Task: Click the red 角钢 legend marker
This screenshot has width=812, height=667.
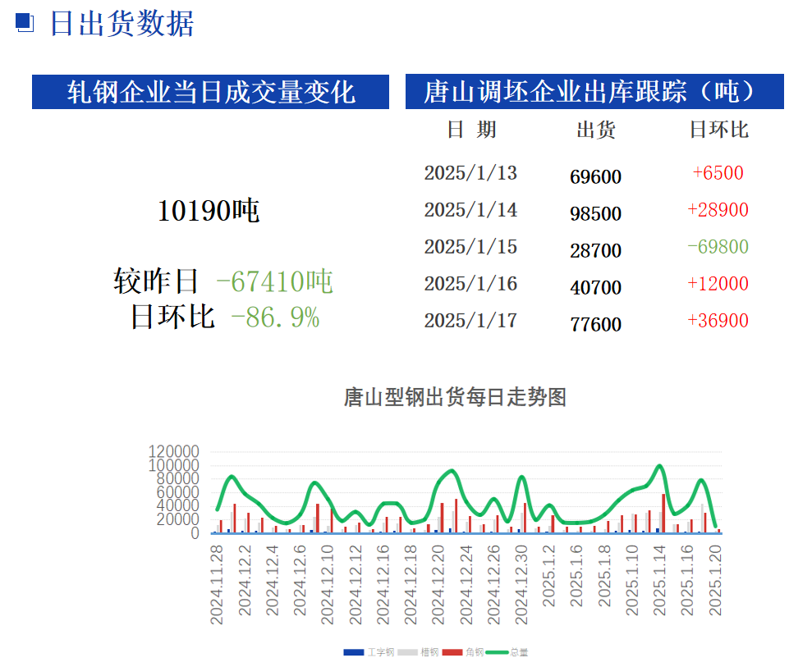Action: pos(452,652)
